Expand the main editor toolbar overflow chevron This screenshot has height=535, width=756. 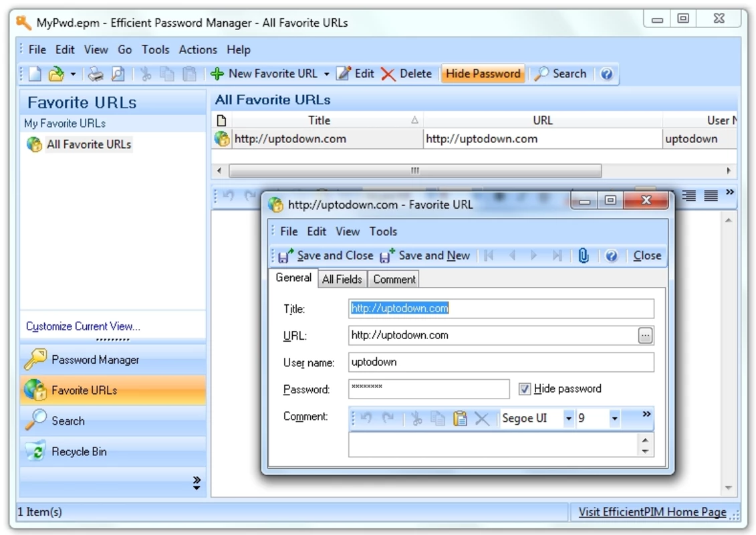click(x=730, y=192)
